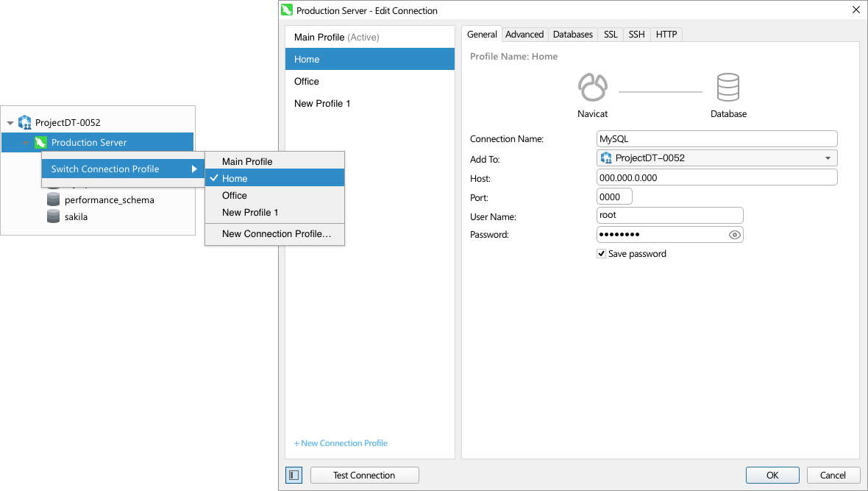The height and width of the screenshot is (491, 868).
Task: Select sakila database in the tree
Action: [76, 216]
